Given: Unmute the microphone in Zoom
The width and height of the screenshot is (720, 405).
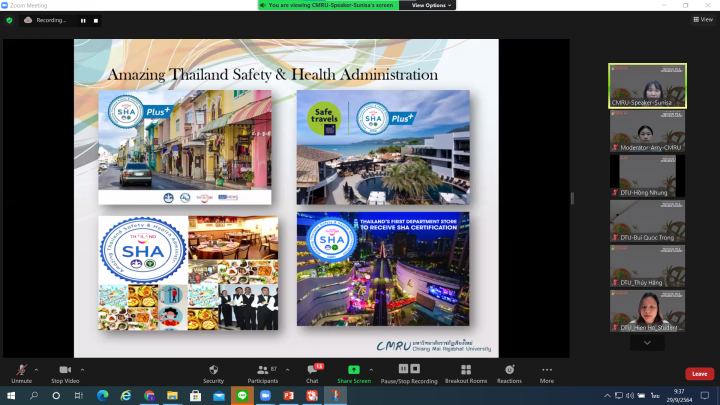Looking at the screenshot, I should (21, 374).
